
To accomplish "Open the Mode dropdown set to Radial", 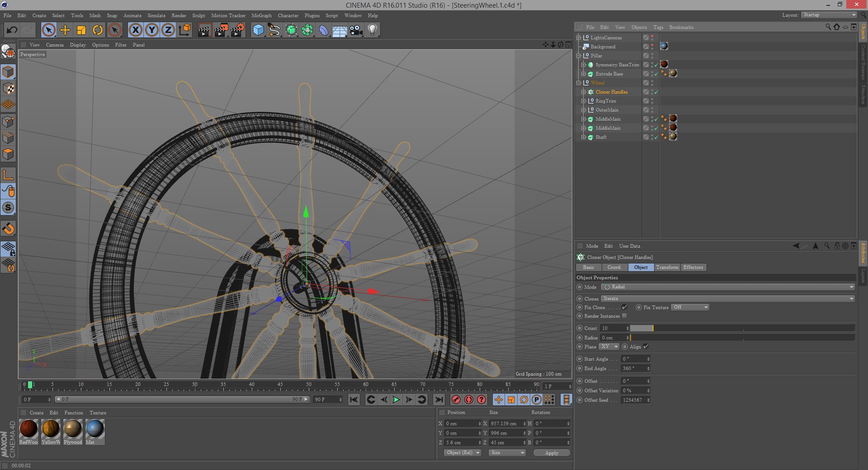I will click(x=728, y=287).
